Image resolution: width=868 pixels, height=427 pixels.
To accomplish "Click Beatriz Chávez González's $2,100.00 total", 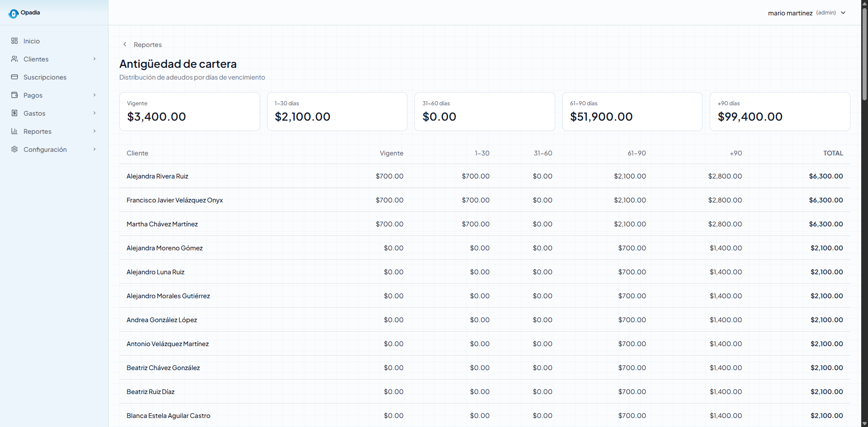I will click(826, 368).
